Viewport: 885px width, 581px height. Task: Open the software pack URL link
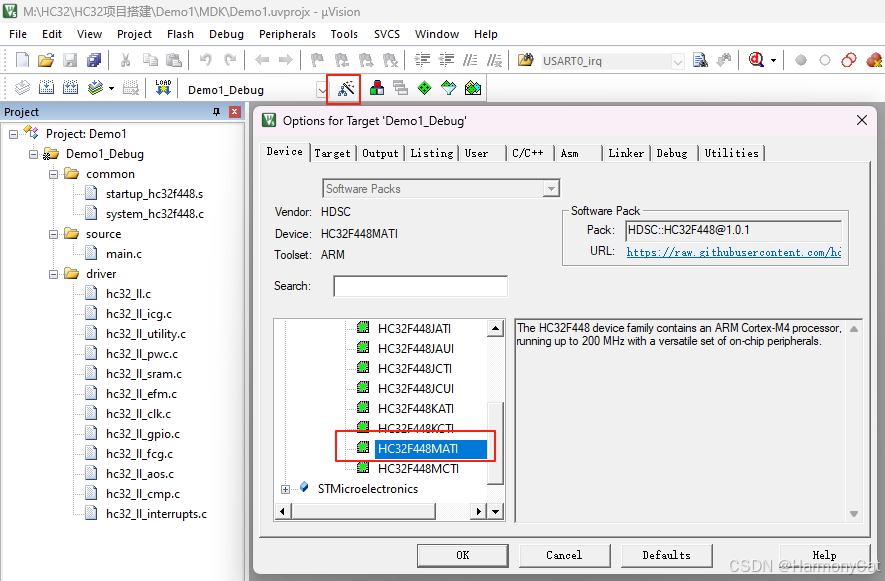pyautogui.click(x=733, y=252)
